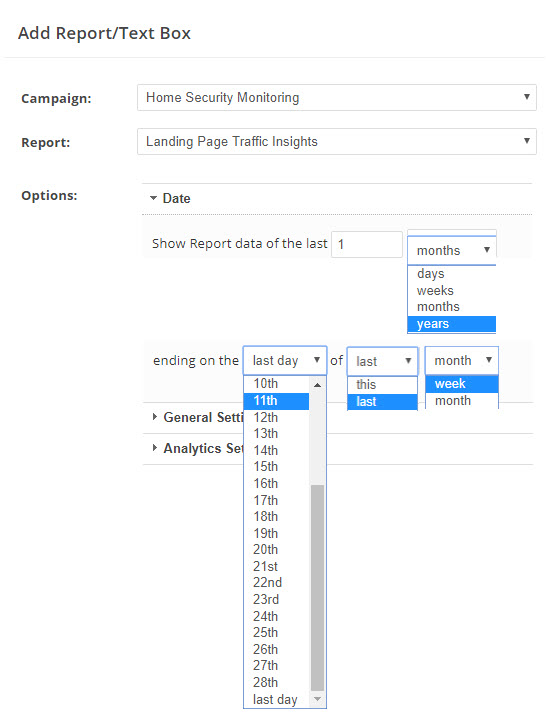Screen dimensions: 546x722
Task: Pick 'last day' at list bottom
Action: [276, 699]
